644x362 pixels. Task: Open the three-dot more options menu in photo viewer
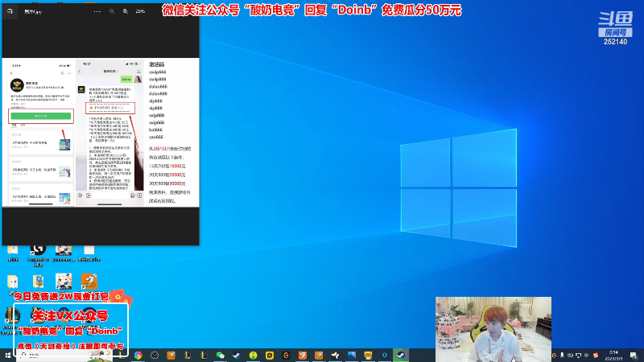pos(97,11)
